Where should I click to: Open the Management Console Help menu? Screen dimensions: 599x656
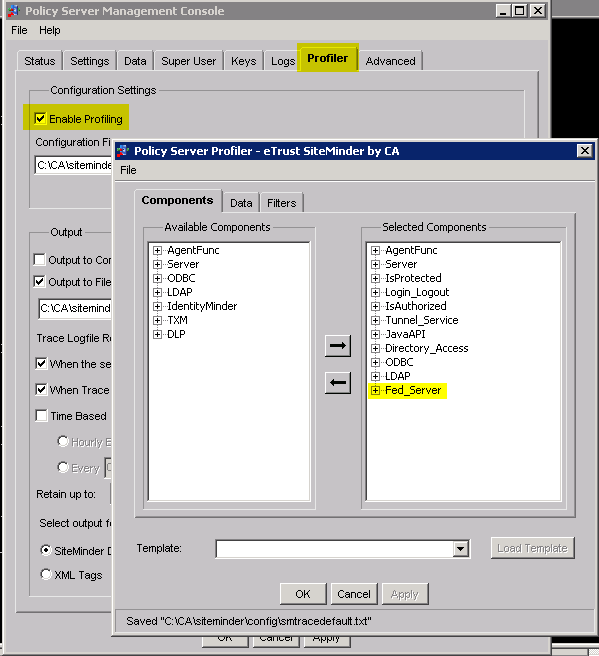(49, 30)
